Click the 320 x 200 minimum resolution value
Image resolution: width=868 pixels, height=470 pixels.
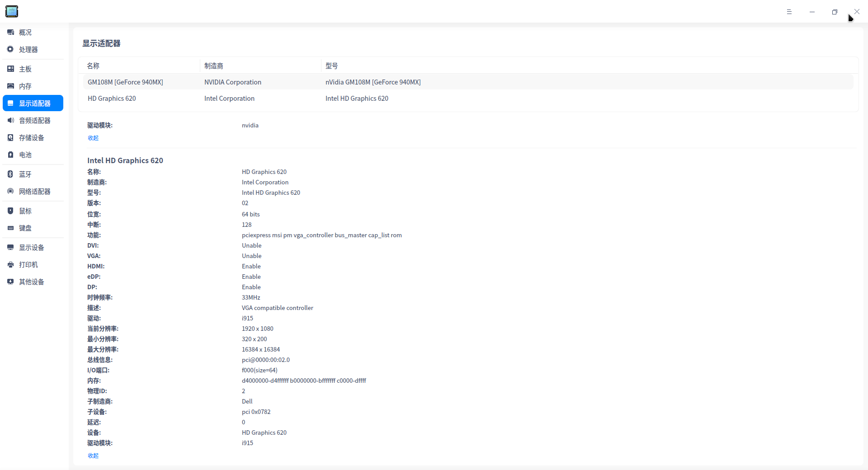255,339
